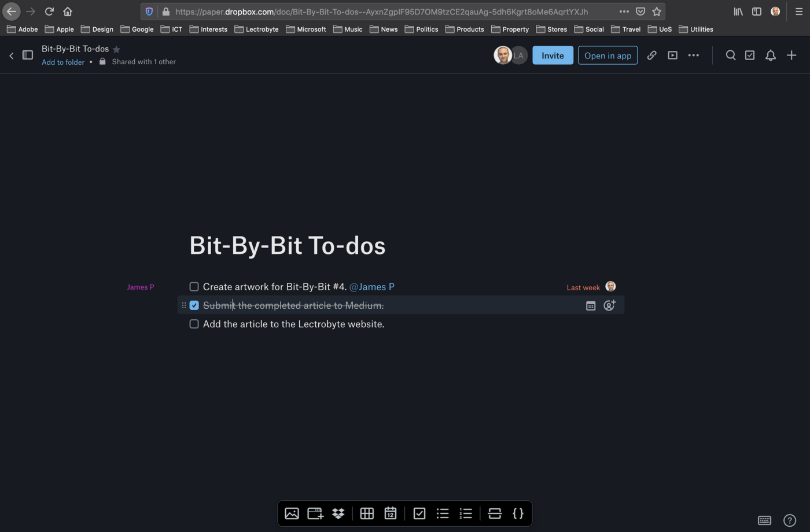Insert a code block from the toolbar
This screenshot has height=532, width=810.
(518, 513)
